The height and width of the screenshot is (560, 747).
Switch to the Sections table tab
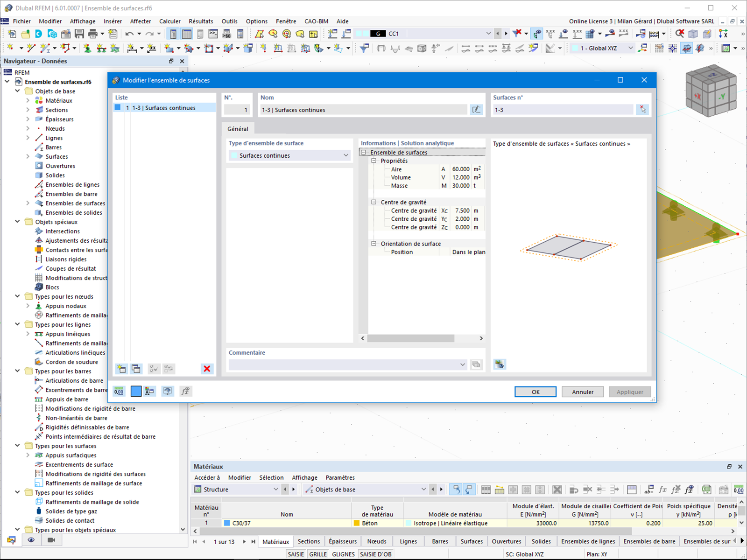click(309, 542)
